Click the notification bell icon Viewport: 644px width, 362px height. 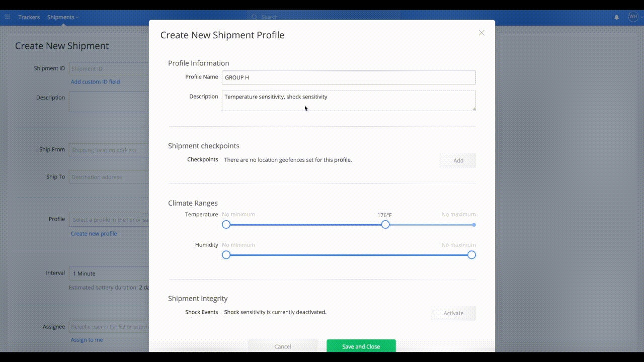point(616,17)
